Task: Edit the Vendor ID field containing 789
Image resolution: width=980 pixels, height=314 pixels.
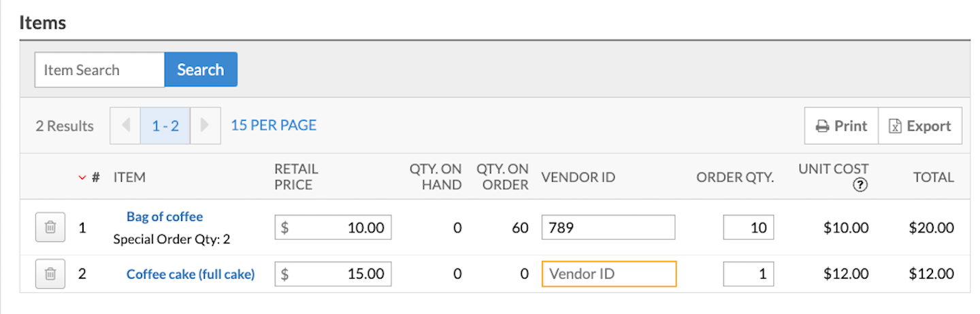Action: 608,228
